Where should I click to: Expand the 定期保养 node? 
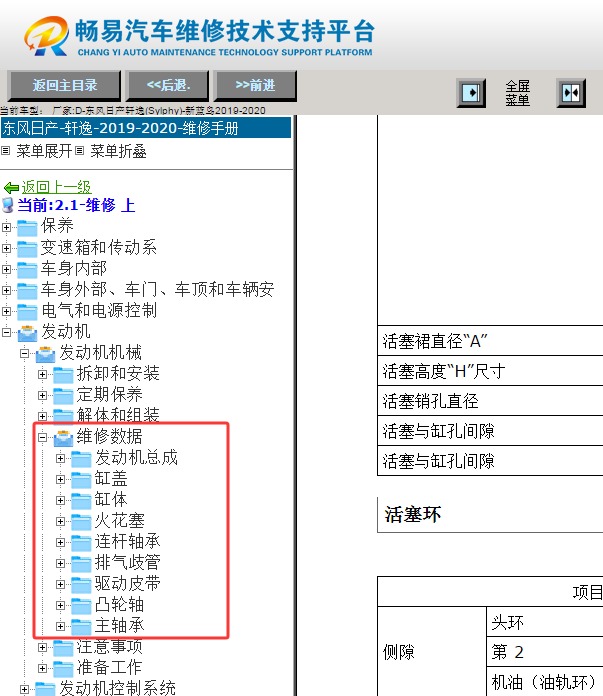click(x=42, y=395)
